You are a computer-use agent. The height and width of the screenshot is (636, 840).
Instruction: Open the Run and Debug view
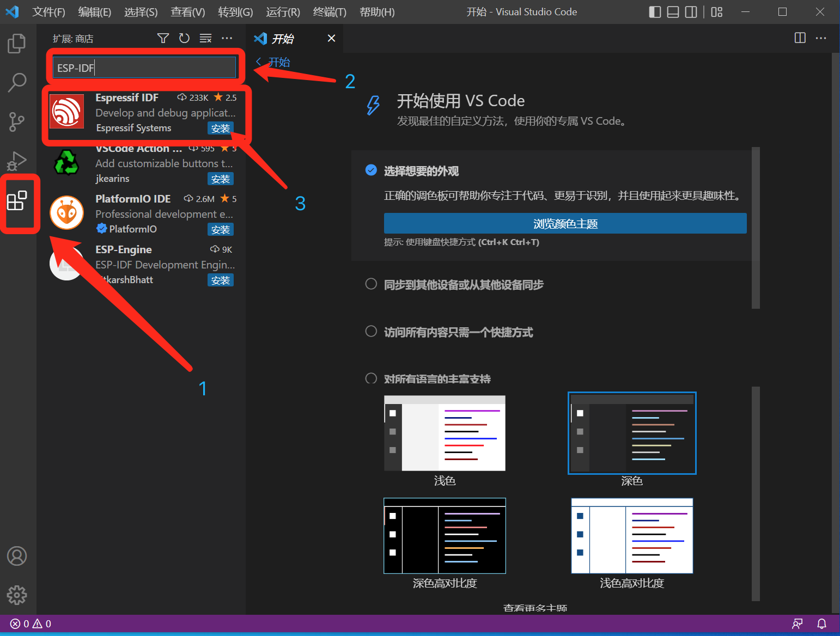pos(17,161)
